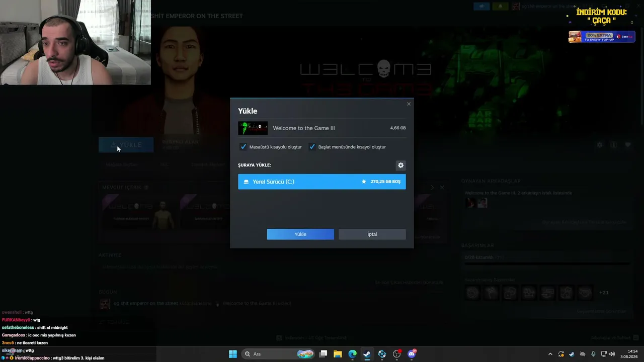Expand hidden system tray icons chevron
The height and width of the screenshot is (362, 644).
[x=550, y=354]
